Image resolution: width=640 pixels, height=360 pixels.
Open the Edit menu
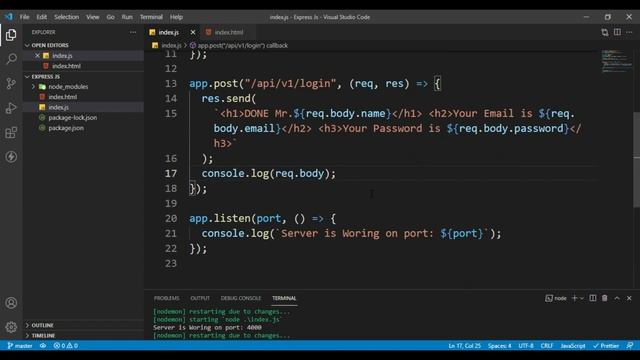[x=42, y=17]
